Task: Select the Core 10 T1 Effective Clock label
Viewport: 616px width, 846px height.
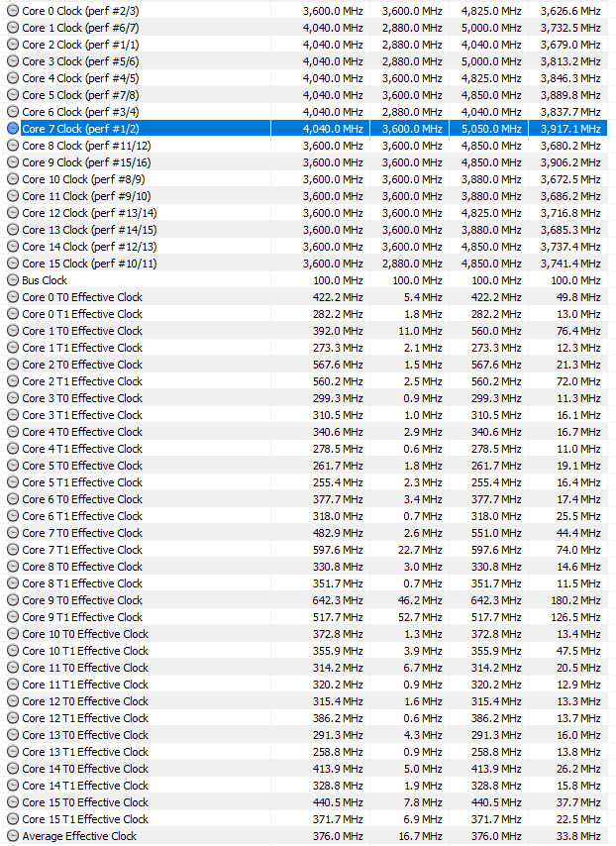Action: [85, 651]
